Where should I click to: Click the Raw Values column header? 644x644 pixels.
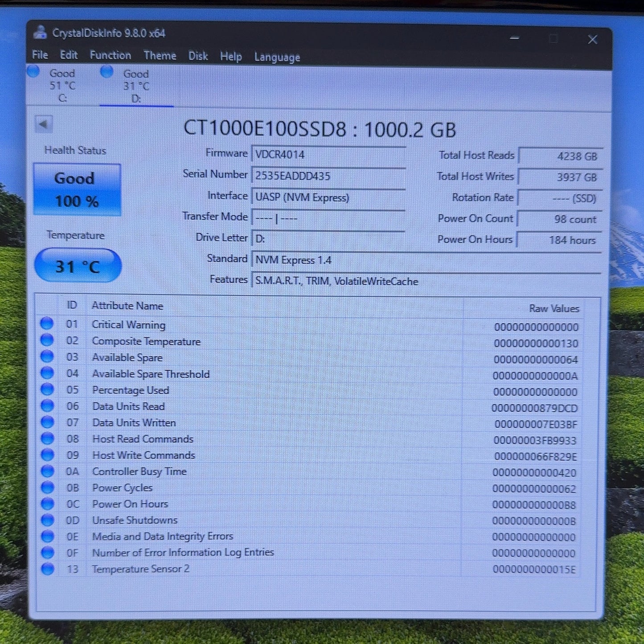[554, 308]
